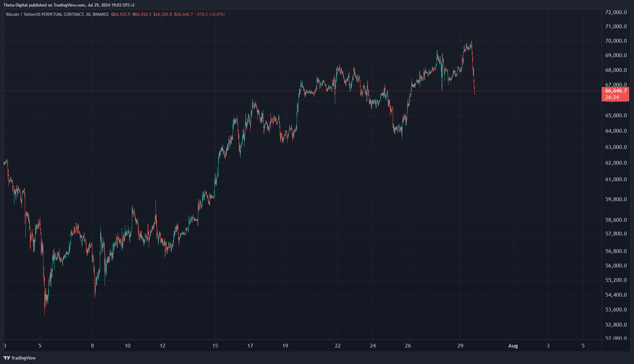The height and width of the screenshot is (364, 634).
Task: Click the Theta-Digital author name
Action: pyautogui.click(x=16, y=5)
